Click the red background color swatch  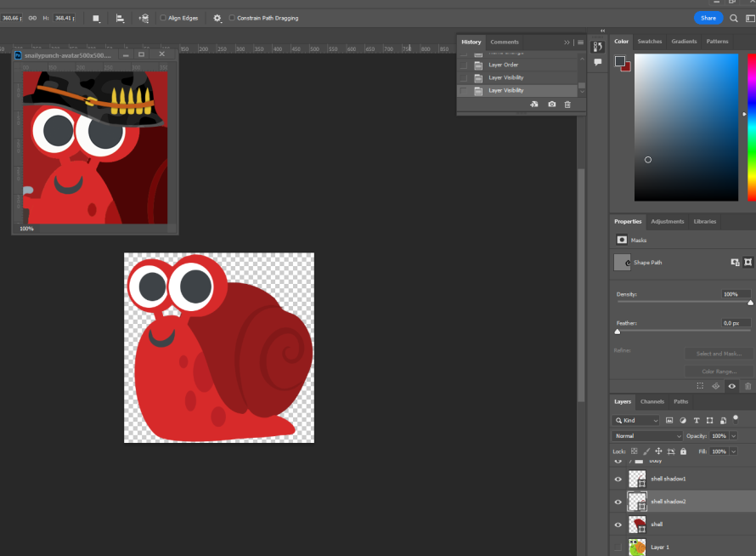[x=627, y=68]
